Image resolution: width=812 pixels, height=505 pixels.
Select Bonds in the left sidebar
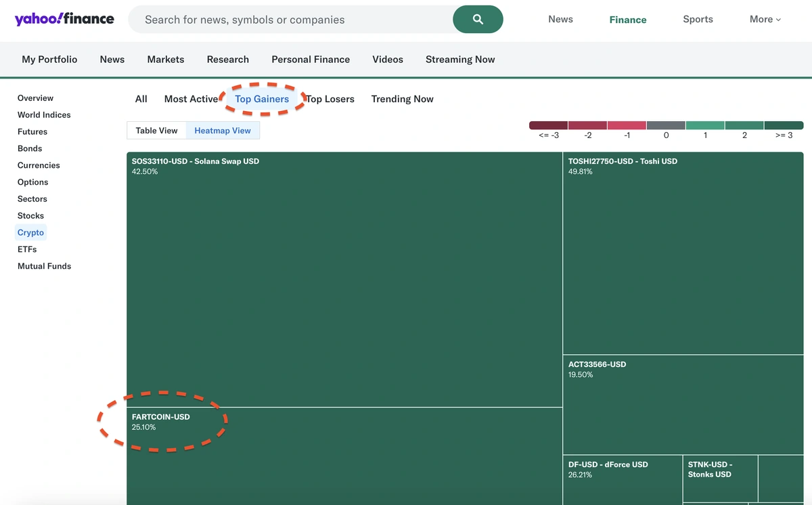pyautogui.click(x=30, y=149)
